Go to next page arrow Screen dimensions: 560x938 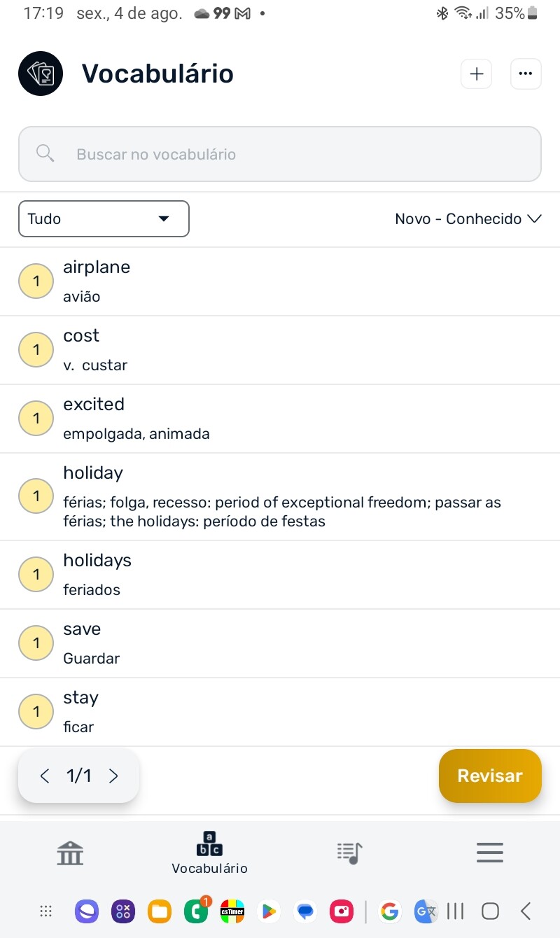113,776
